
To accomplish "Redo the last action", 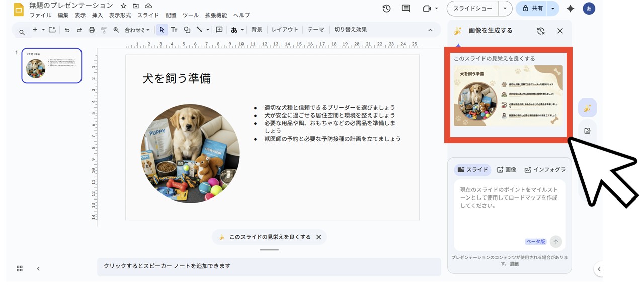I will (78, 30).
